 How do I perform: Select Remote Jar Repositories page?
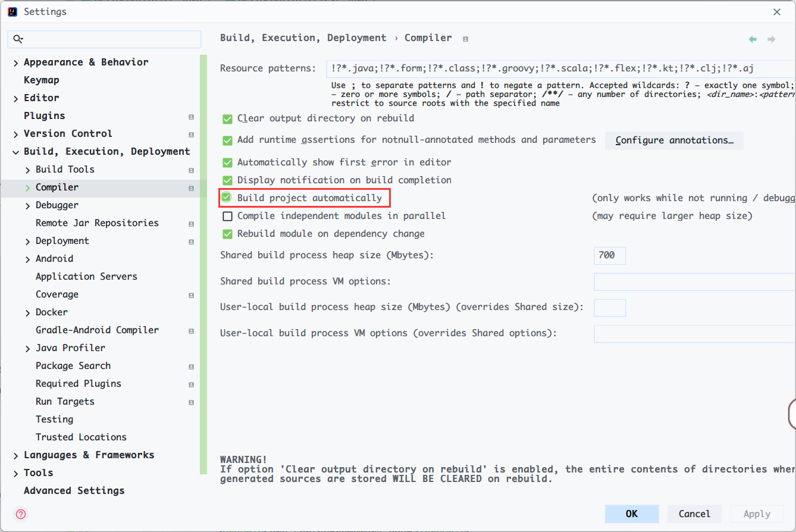(x=97, y=223)
